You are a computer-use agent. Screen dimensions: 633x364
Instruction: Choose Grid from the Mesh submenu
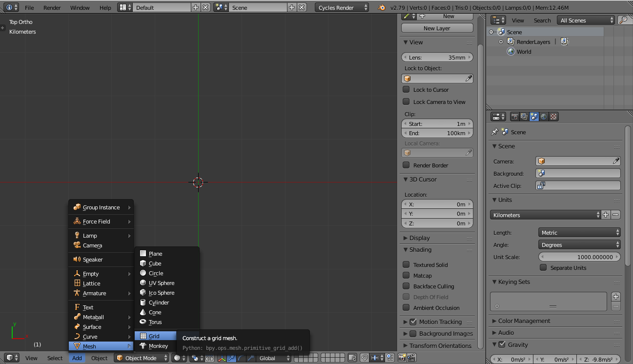[155, 336]
